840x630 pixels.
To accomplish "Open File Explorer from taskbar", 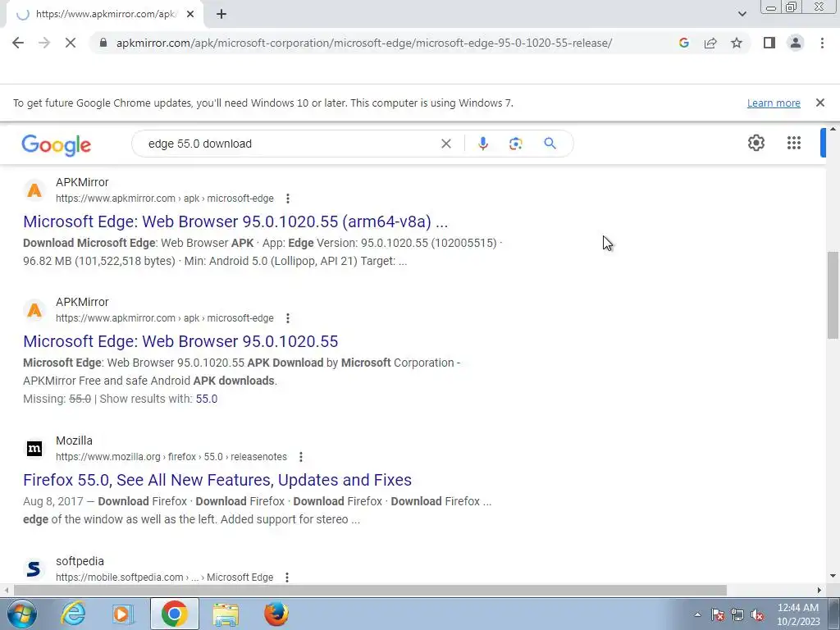I will coord(226,614).
